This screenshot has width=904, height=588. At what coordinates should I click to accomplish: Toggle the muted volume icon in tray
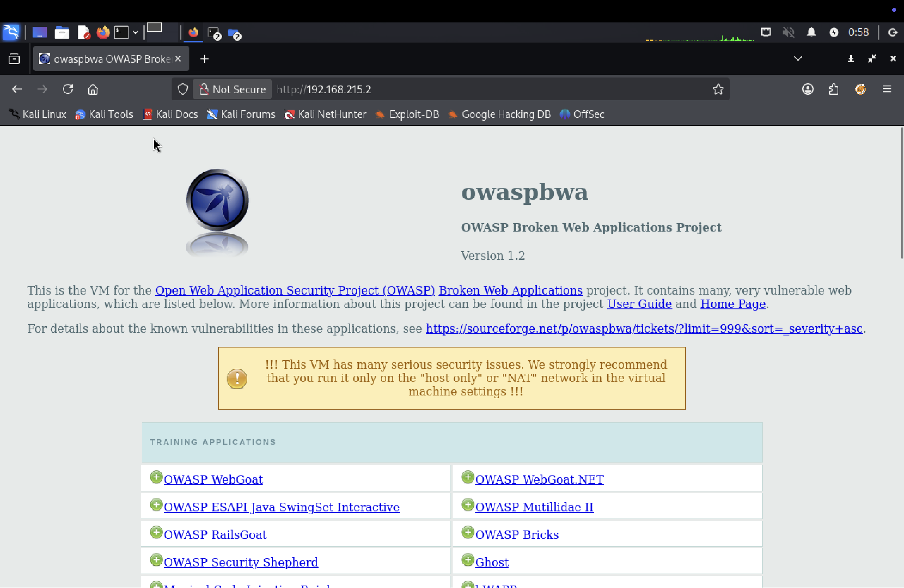point(788,32)
